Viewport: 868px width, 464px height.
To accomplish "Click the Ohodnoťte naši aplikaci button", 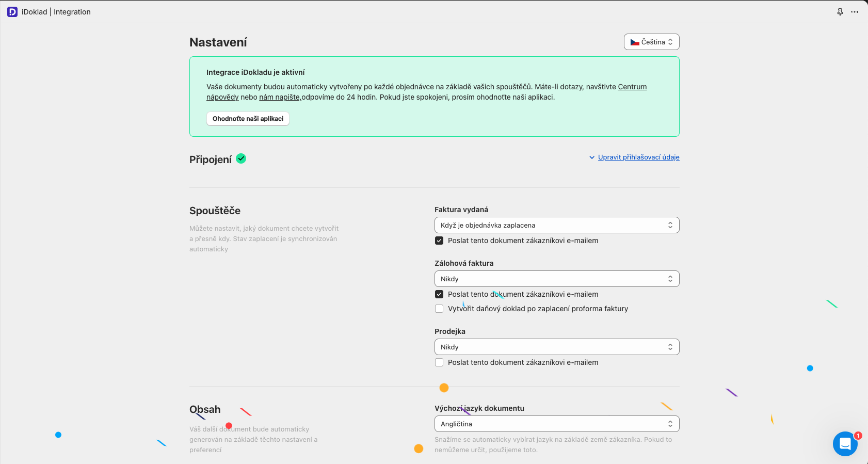I will pos(248,119).
